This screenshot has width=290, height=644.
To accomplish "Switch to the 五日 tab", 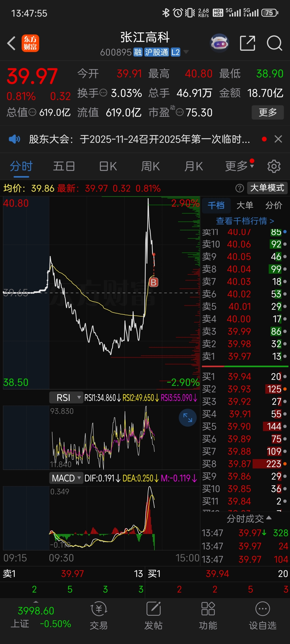I will (x=64, y=166).
